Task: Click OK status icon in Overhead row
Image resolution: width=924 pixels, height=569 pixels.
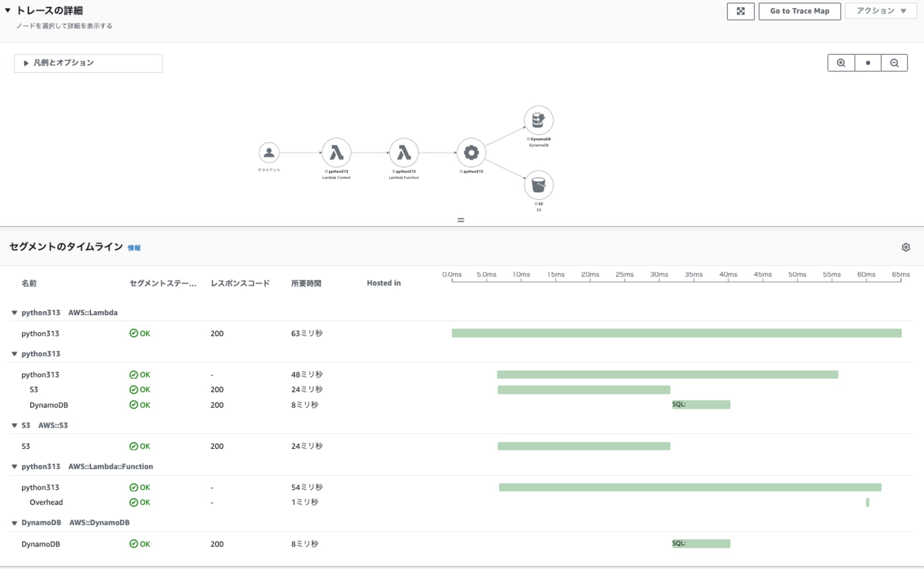Action: click(x=134, y=502)
